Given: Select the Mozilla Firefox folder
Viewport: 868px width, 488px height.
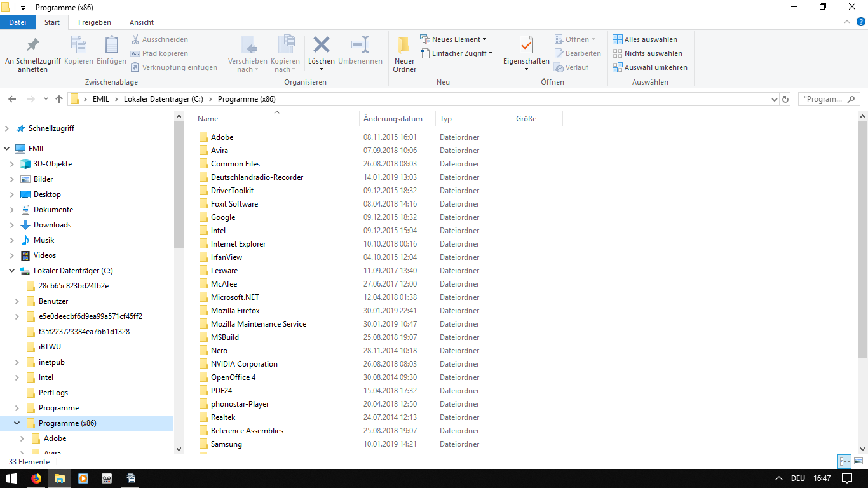Looking at the screenshot, I should (x=235, y=311).
